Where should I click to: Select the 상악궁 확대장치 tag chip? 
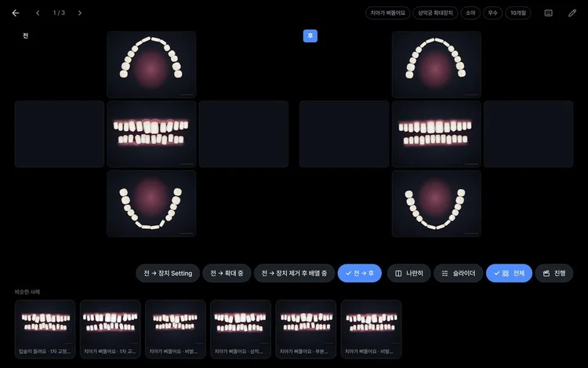435,13
